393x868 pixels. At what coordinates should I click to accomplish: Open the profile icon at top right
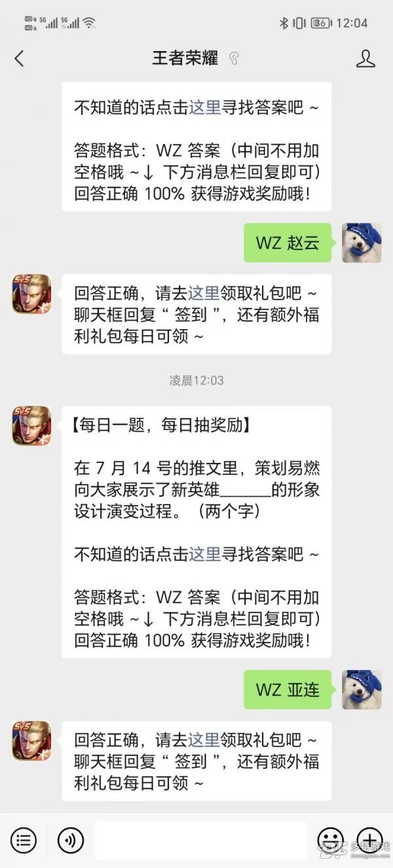(365, 58)
